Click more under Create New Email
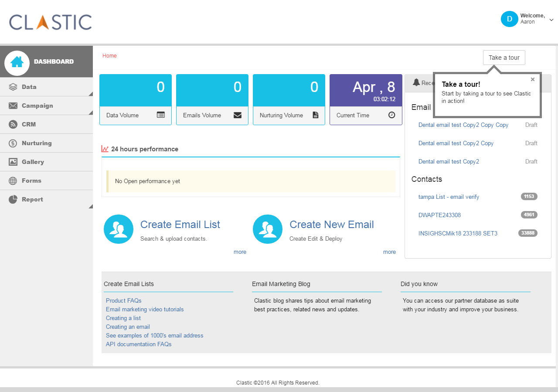The height and width of the screenshot is (392, 558). pos(389,252)
